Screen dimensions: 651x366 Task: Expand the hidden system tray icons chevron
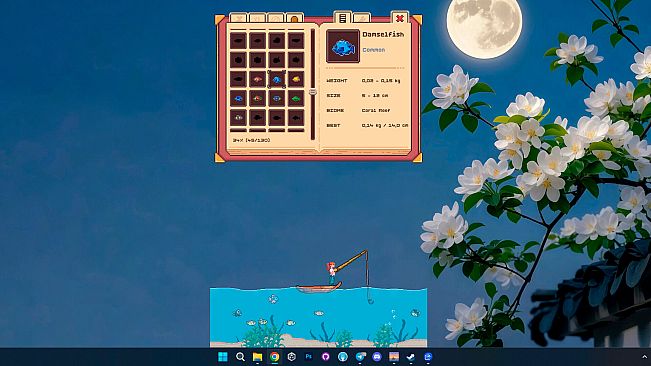tap(644, 356)
